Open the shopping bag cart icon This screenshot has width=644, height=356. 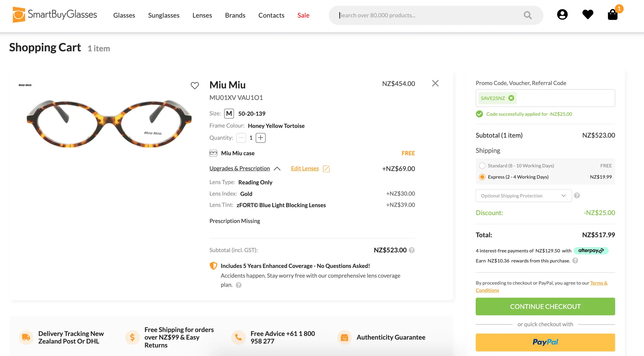click(x=612, y=15)
